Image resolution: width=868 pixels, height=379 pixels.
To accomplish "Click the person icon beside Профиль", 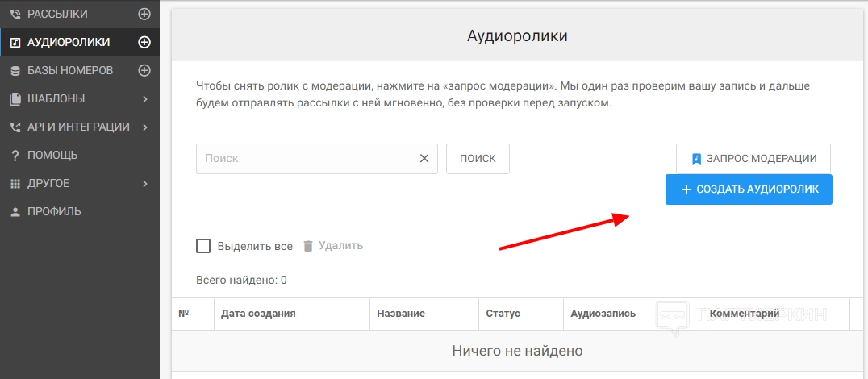I will point(15,212).
